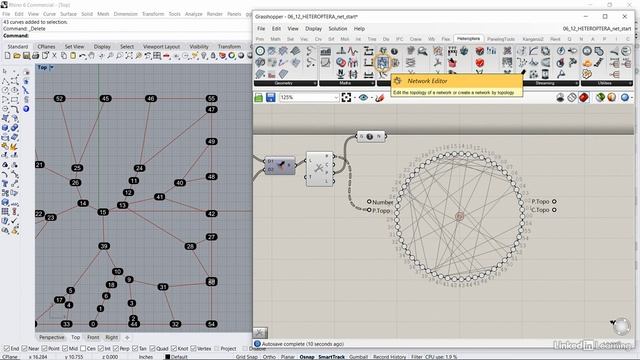The image size is (640, 360).
Task: Toggle Osnap in Rhino status bar
Action: (x=307, y=357)
